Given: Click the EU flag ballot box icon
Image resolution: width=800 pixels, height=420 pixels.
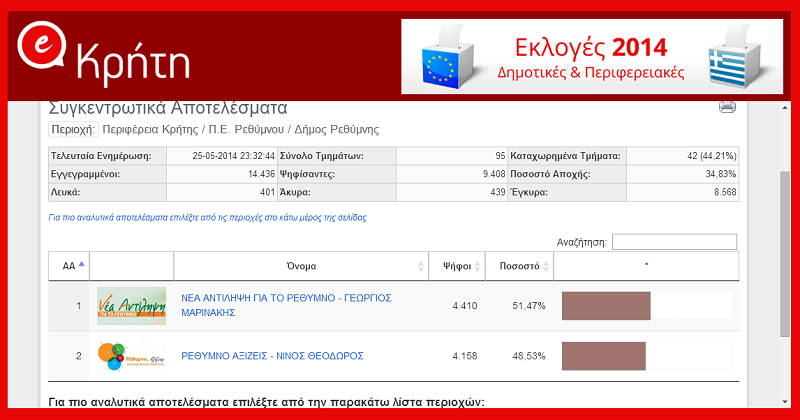Looking at the screenshot, I should point(444,57).
